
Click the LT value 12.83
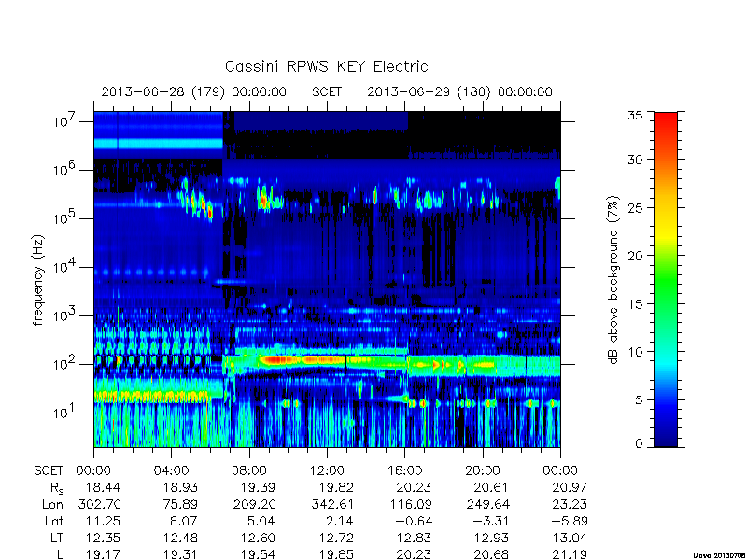[x=414, y=539]
